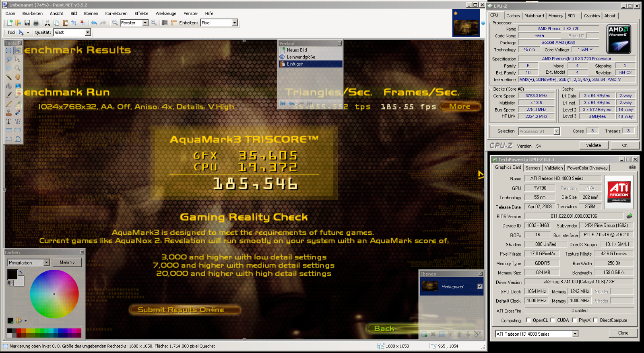The width and height of the screenshot is (644, 353).
Task: Open the ATI Radeon HD 4800 Series dropdown
Action: pos(575,334)
